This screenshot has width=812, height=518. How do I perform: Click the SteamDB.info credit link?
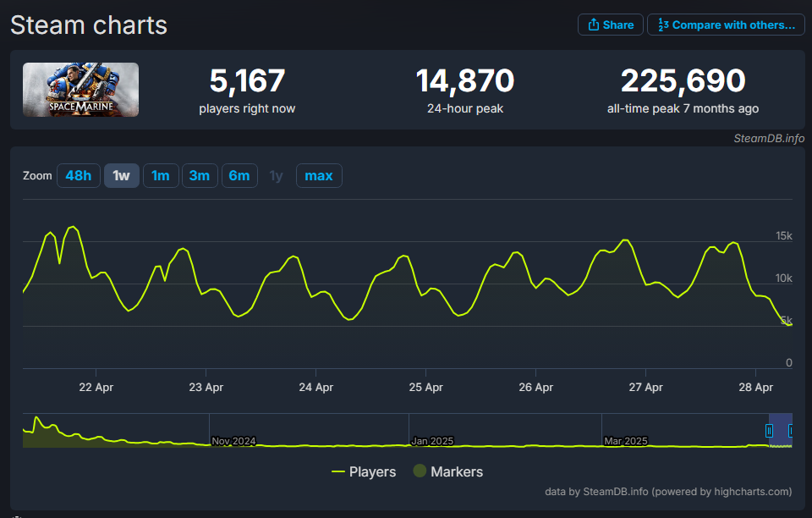point(769,138)
